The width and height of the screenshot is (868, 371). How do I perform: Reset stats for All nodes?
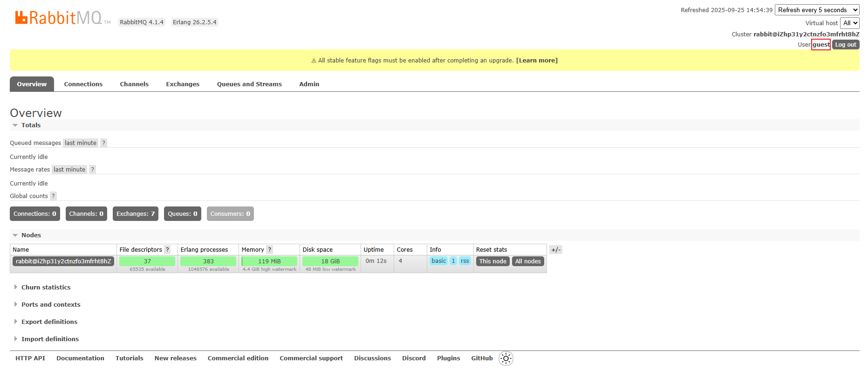tap(528, 261)
